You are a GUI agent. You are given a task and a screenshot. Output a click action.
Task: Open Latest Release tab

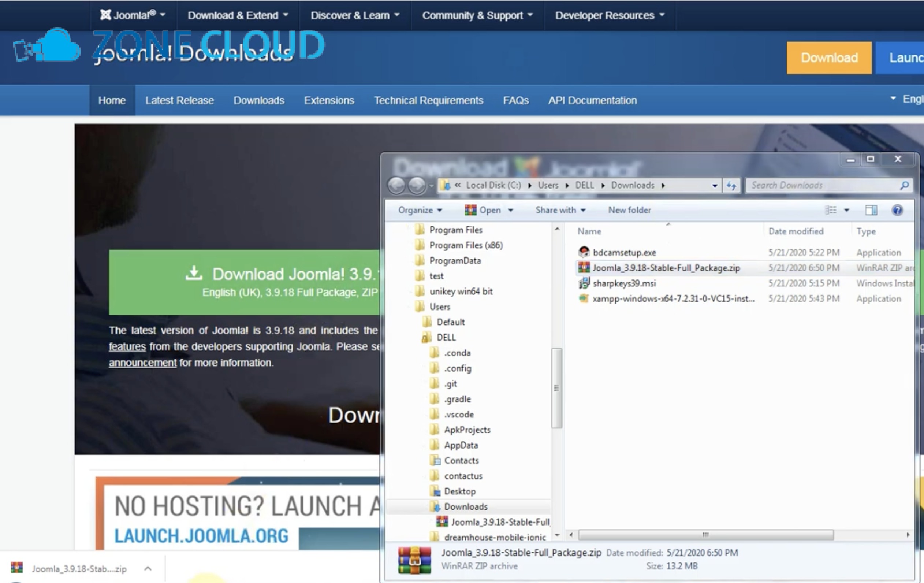pyautogui.click(x=180, y=100)
